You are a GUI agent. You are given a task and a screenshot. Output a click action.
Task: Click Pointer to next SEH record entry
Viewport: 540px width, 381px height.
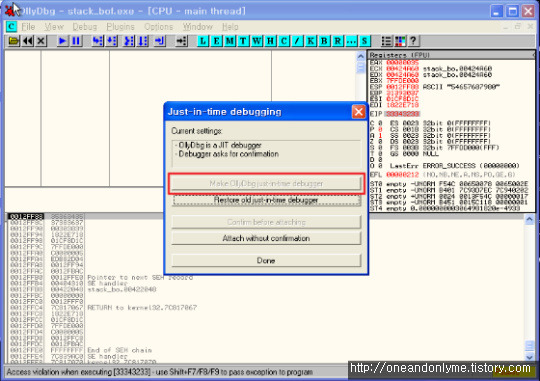point(140,277)
